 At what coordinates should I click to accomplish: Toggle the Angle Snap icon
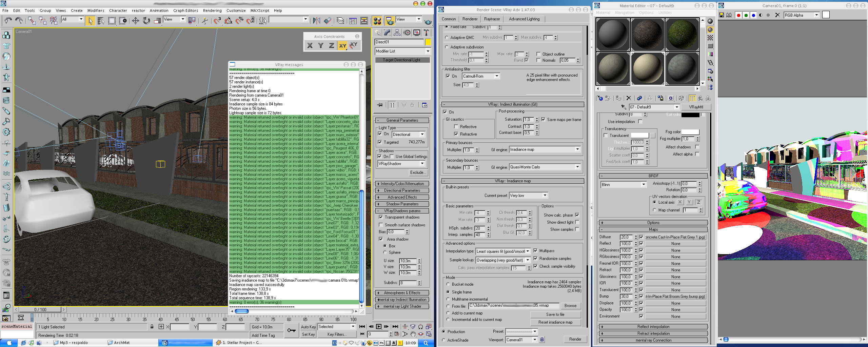[228, 21]
